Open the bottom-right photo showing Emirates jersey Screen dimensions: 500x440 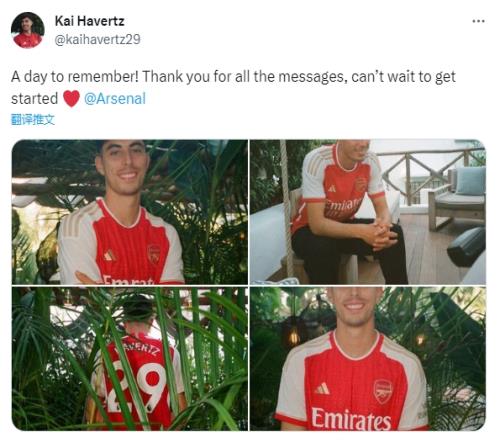pos(368,359)
